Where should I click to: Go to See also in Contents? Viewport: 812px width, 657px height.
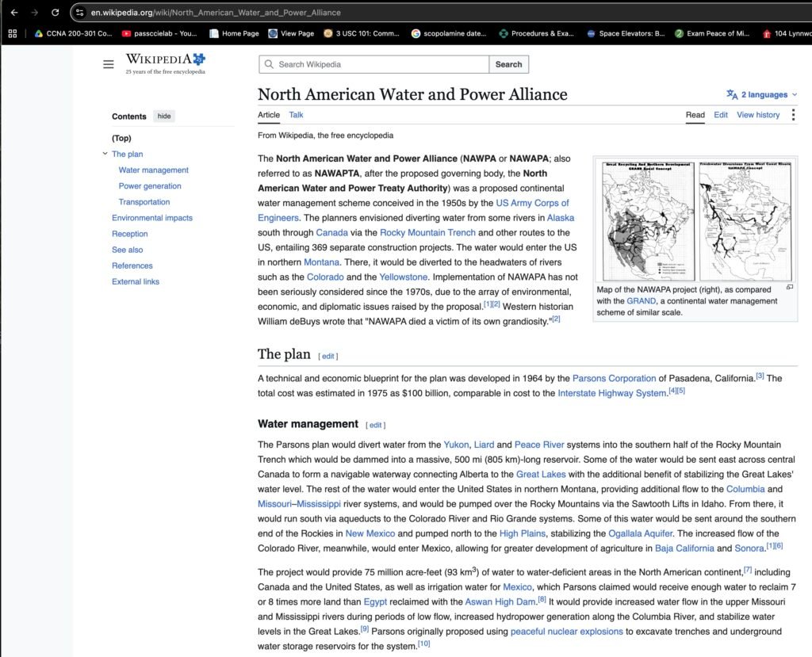[128, 250]
